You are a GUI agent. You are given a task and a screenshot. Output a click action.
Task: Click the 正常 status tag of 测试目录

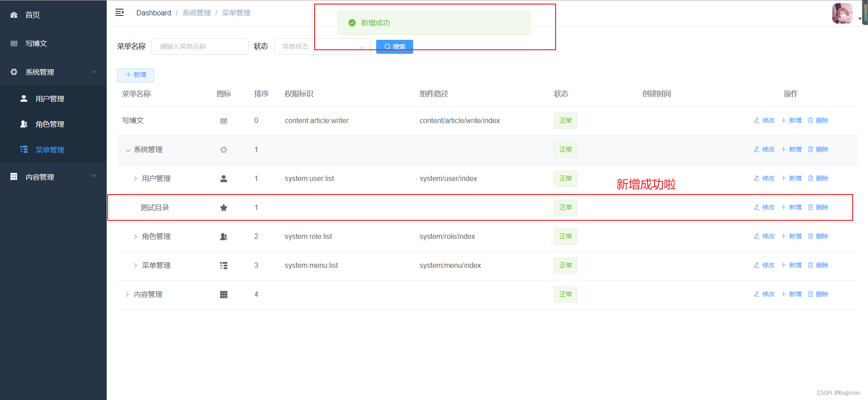pos(566,208)
